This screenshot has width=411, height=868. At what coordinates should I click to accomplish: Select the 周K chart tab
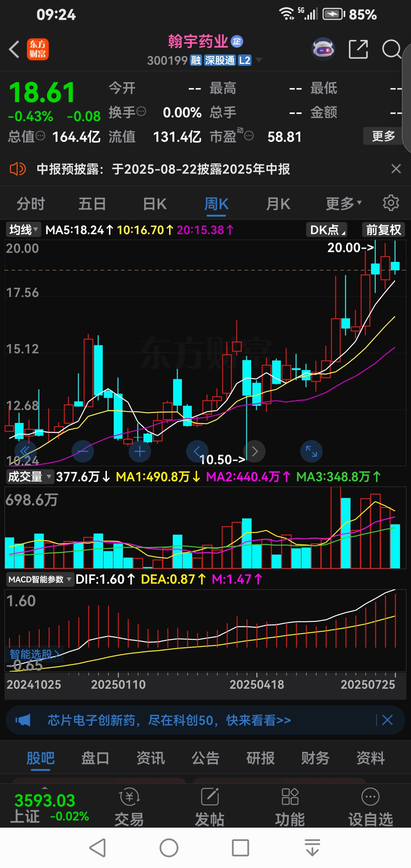[217, 204]
